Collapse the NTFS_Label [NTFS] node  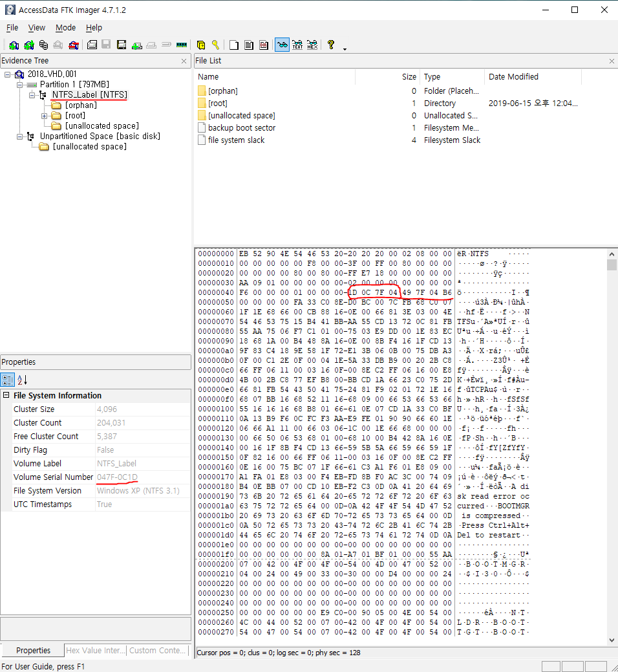tap(32, 95)
